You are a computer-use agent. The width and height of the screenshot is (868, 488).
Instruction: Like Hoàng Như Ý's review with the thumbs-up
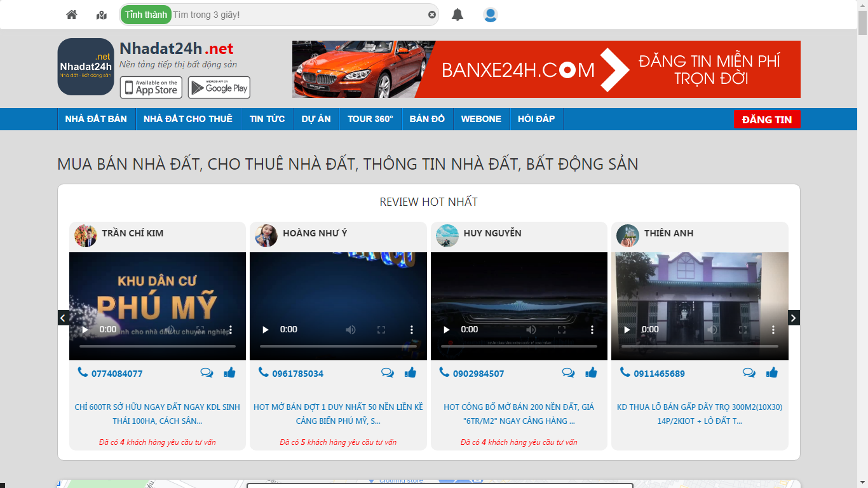410,372
